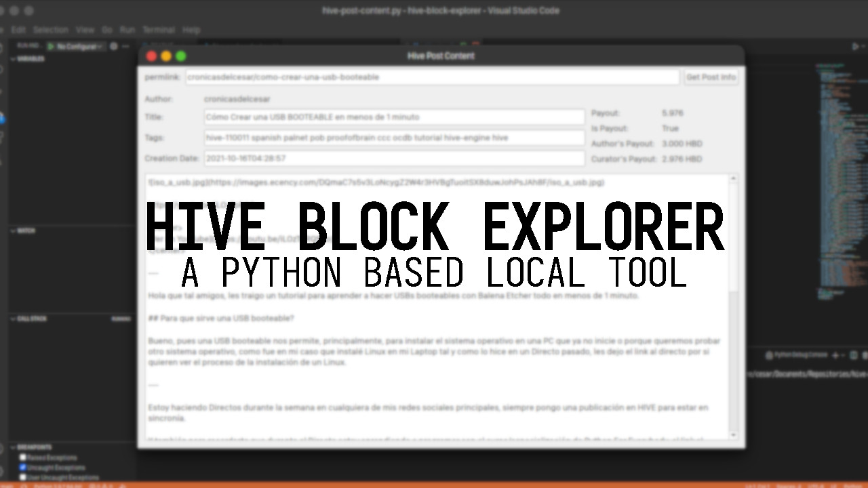Viewport: 868px width, 488px height.
Task: Open Terminal menu in VS Code
Action: [159, 30]
